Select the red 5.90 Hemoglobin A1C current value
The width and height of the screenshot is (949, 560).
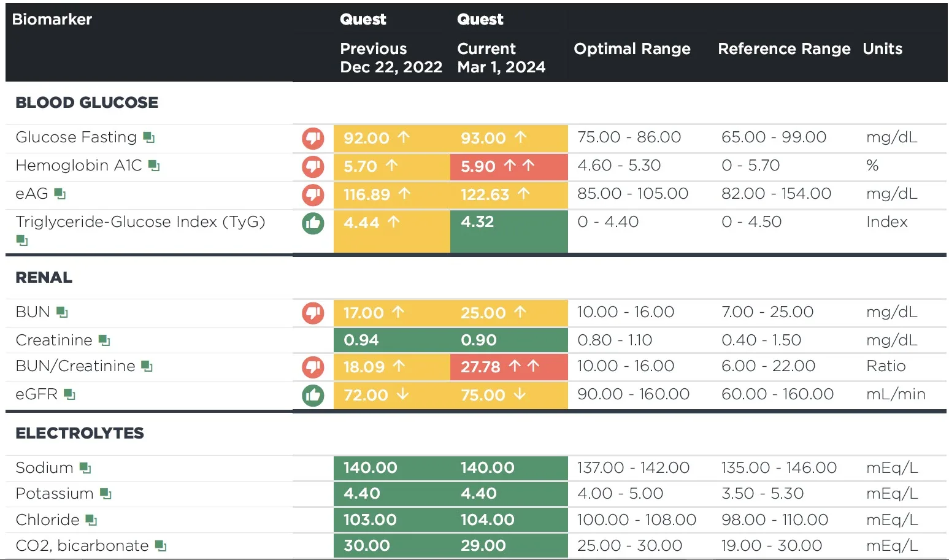pos(509,167)
